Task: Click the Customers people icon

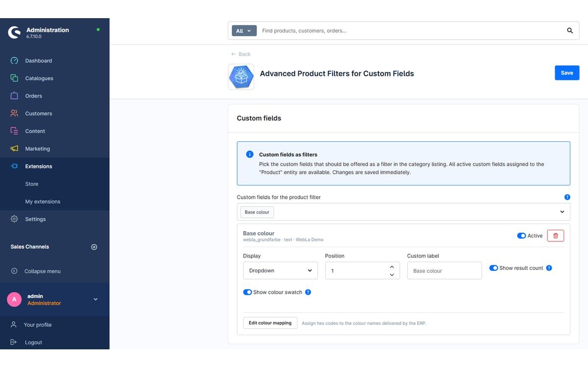Action: point(14,113)
